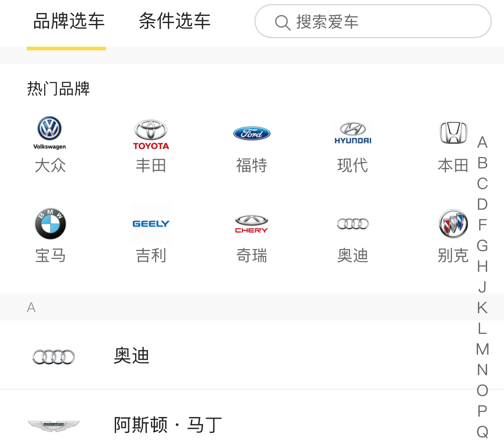Select the 吉利 brand name

tap(151, 256)
